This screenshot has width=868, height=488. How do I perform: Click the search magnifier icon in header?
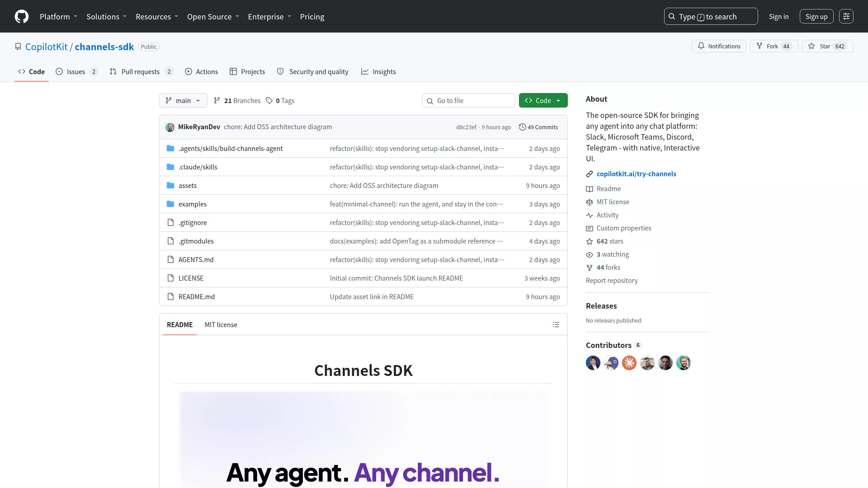click(672, 17)
